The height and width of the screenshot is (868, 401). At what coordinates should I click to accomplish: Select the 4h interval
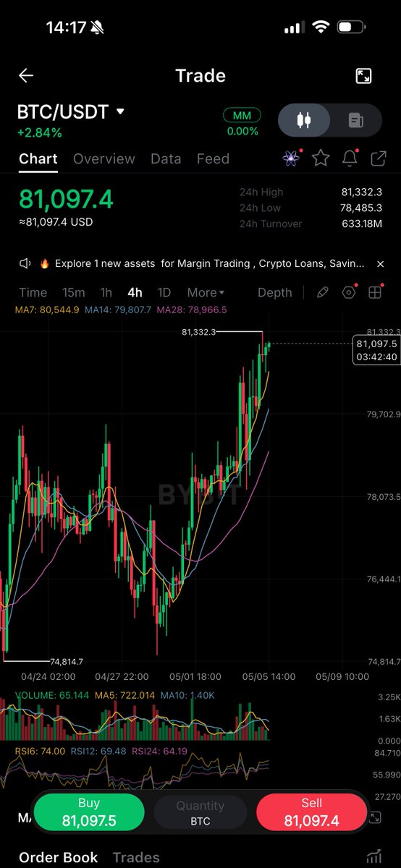point(135,292)
